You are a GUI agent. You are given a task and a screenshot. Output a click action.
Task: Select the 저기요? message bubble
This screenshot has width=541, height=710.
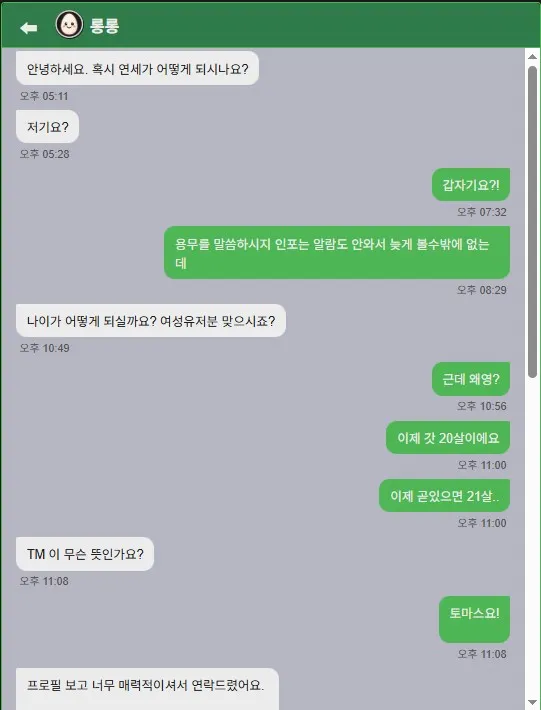(48, 127)
